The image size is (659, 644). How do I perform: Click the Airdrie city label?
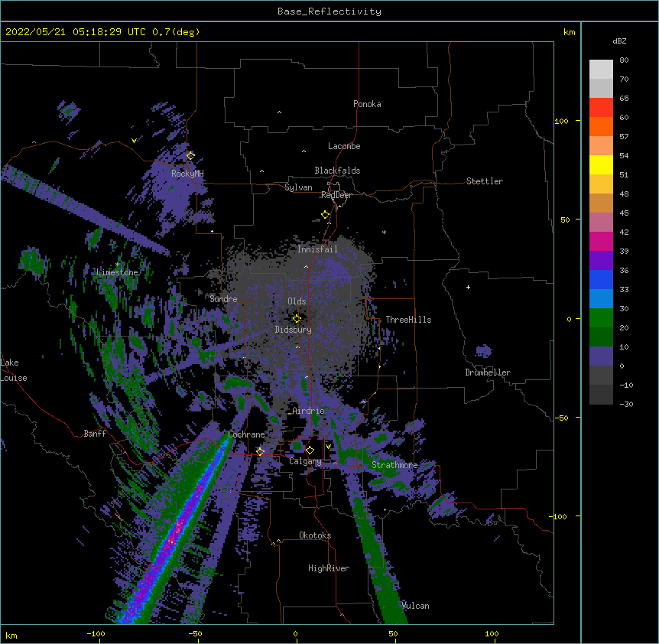(x=308, y=411)
